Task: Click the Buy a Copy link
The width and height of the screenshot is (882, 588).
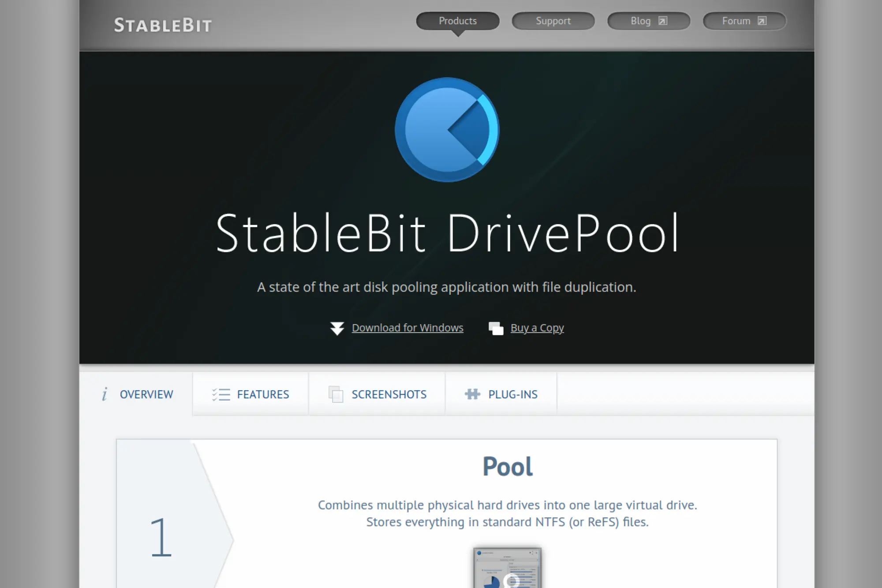Action: (537, 328)
